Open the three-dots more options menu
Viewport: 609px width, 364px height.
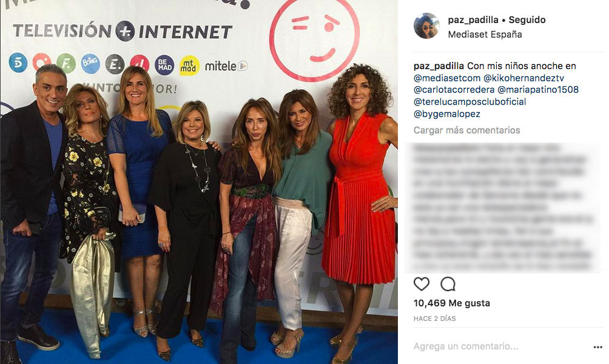point(597,347)
